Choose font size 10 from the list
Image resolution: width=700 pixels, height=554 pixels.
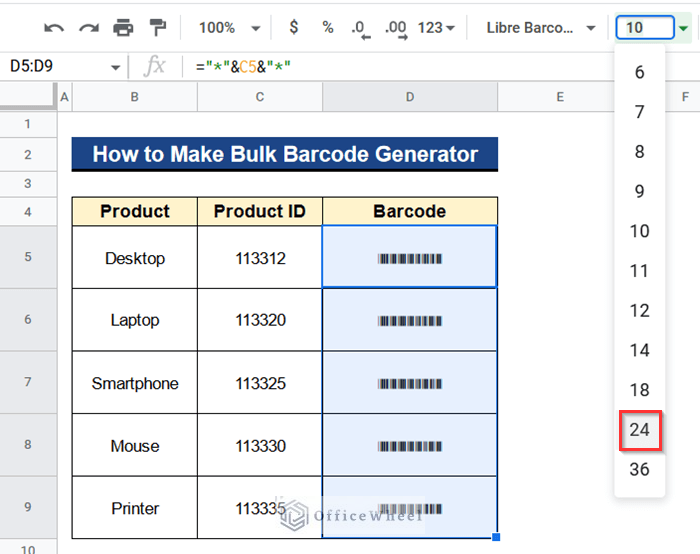pos(639,231)
